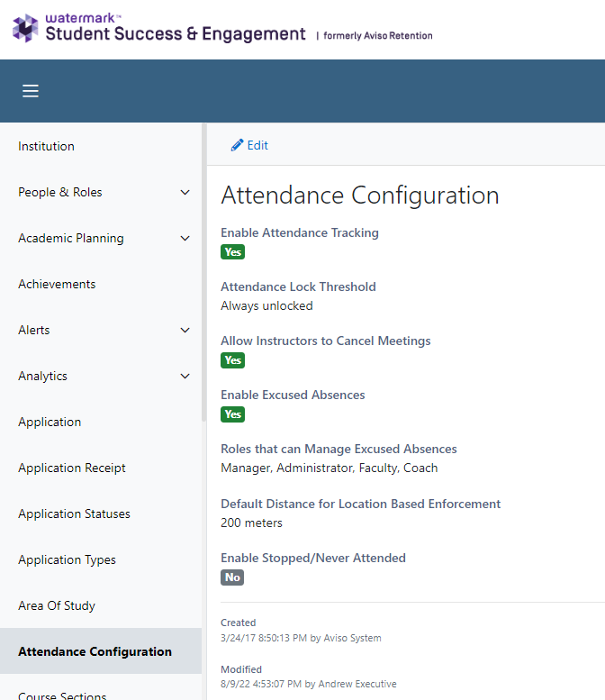Expand the Alerts chevron

coord(185,331)
